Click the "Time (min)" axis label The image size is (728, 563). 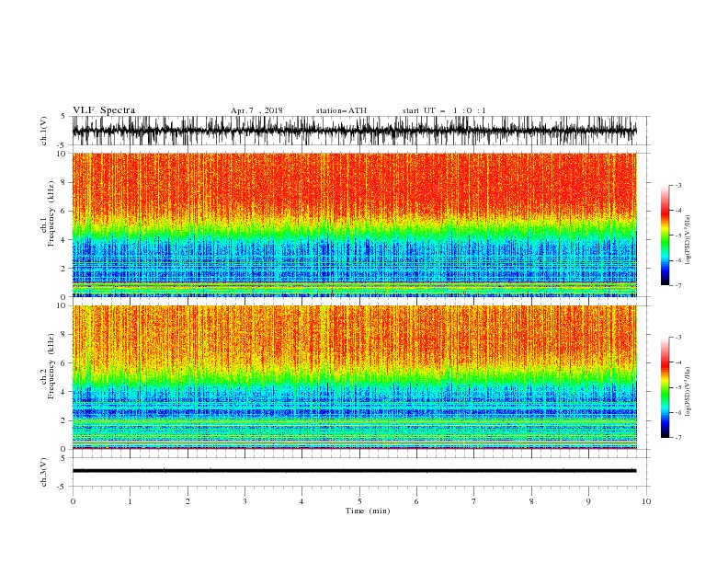coord(368,511)
